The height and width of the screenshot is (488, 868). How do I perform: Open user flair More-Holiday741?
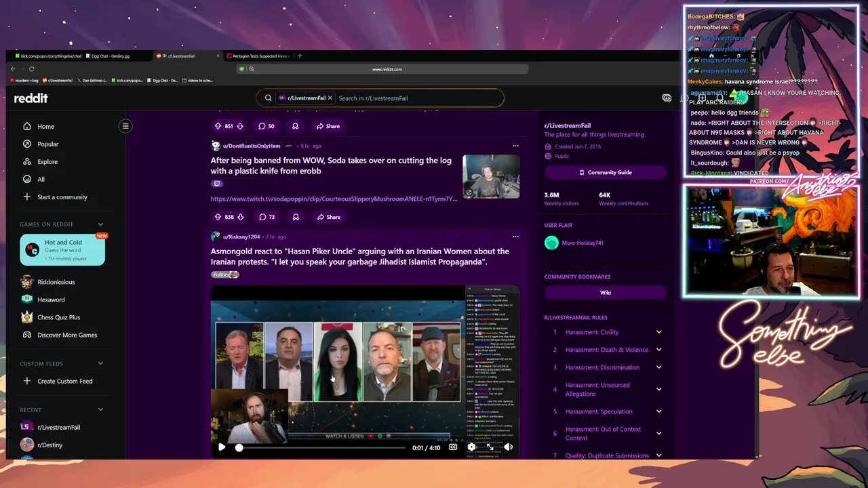(583, 243)
